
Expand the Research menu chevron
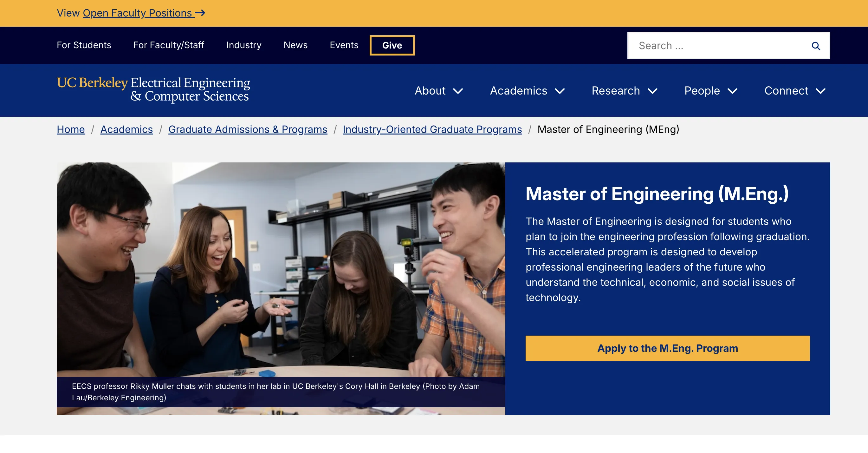click(x=653, y=91)
